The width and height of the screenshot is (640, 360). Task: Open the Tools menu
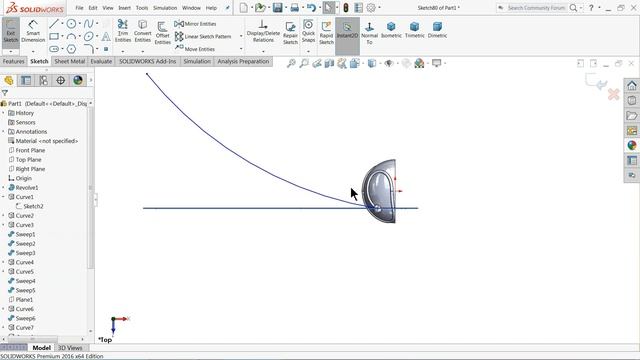coord(142,8)
